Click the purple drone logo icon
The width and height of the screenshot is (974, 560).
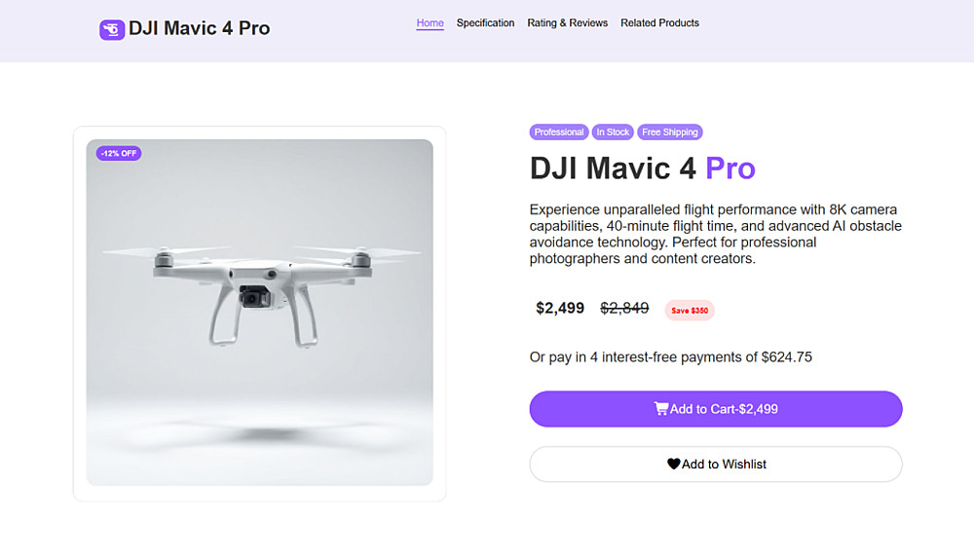[x=112, y=29]
